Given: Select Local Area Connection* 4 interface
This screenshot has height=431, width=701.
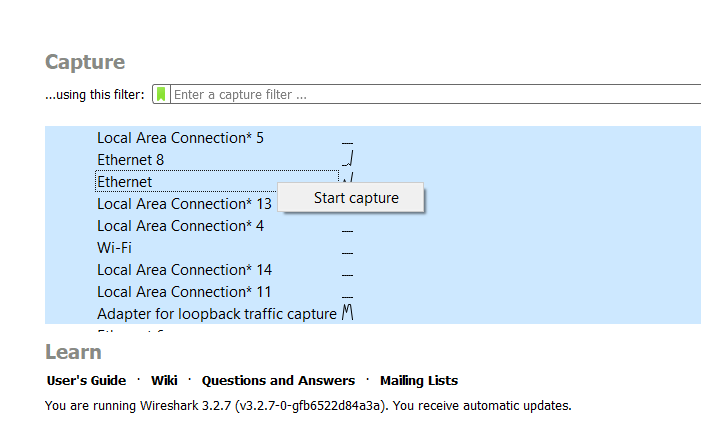Looking at the screenshot, I should click(x=180, y=226).
